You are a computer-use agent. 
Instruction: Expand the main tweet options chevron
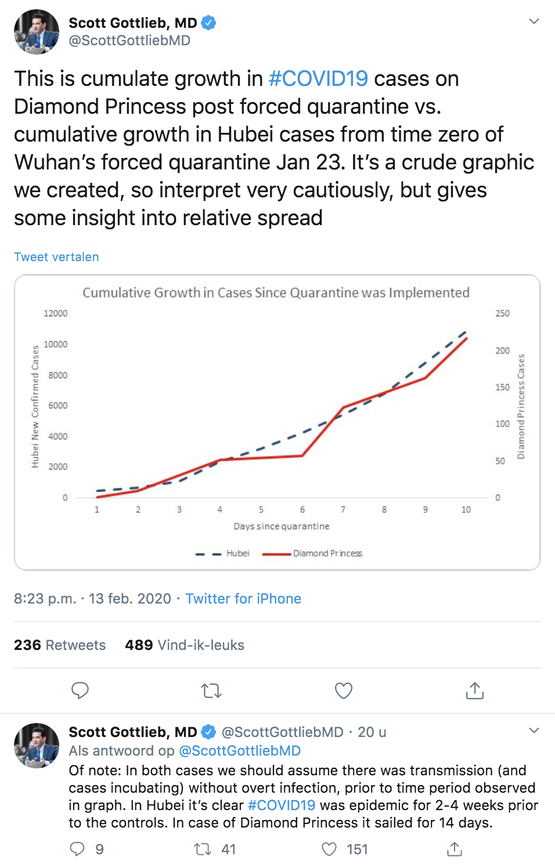[533, 22]
